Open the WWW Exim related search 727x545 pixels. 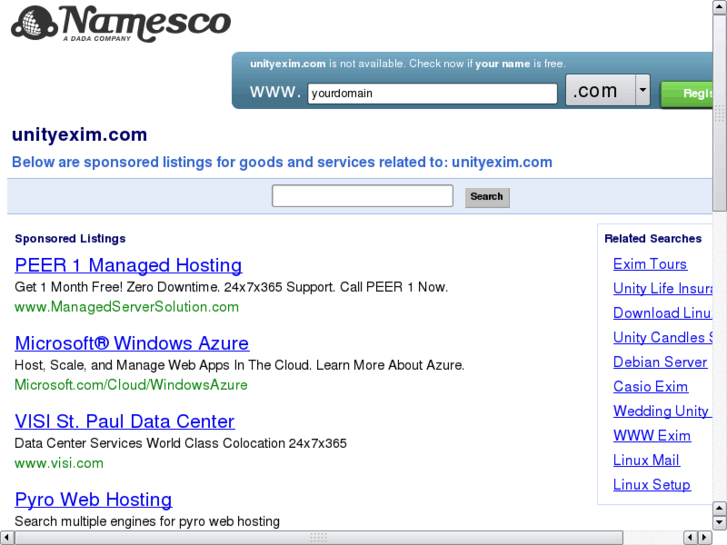coord(652,435)
